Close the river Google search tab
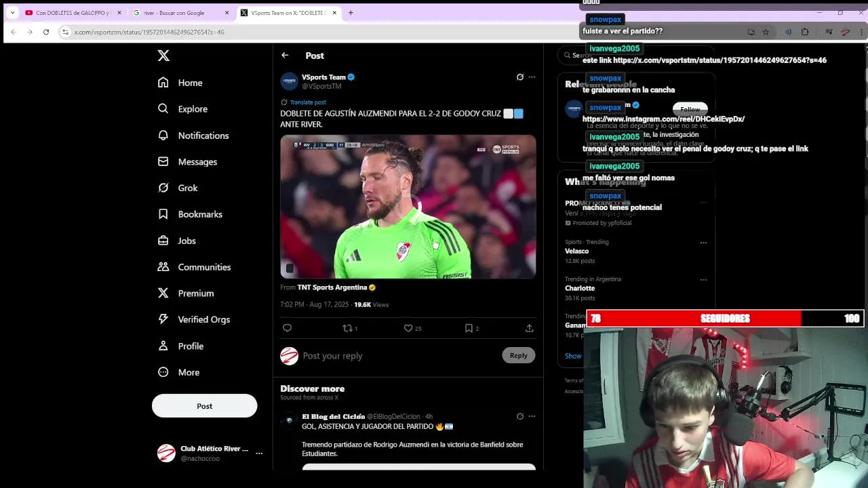The image size is (868, 488). tap(227, 13)
